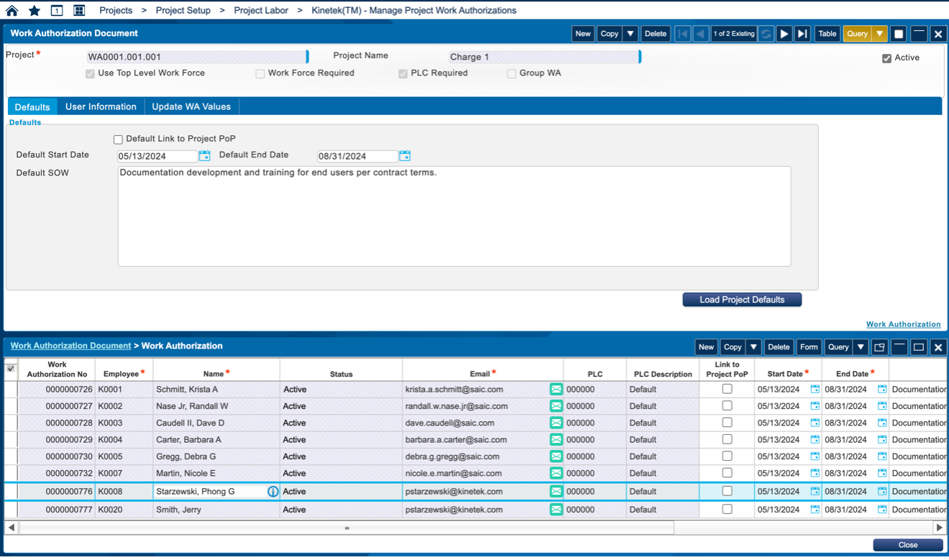Image resolution: width=949 pixels, height=560 pixels.
Task: Jump to first record in document navigation
Action: pyautogui.click(x=682, y=34)
